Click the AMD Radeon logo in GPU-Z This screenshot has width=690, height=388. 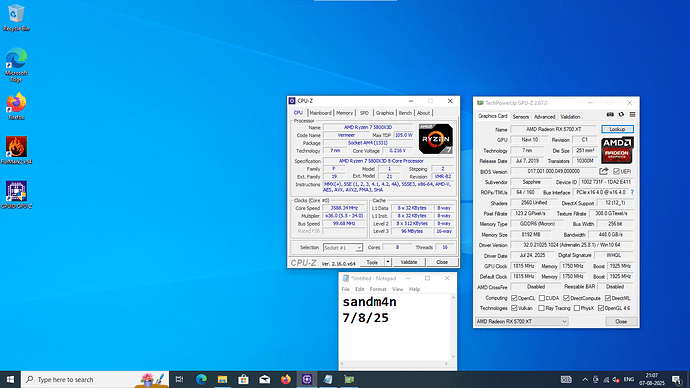pyautogui.click(x=617, y=150)
